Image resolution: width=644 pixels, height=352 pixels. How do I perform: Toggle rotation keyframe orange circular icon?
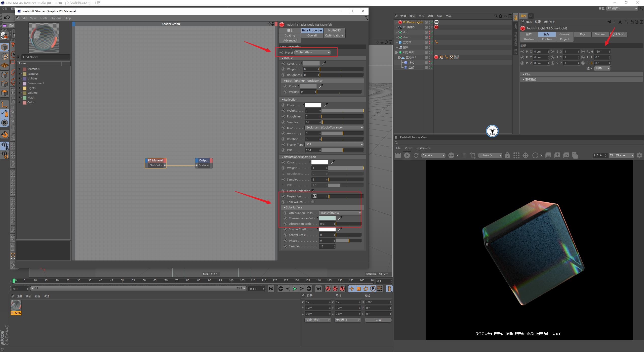(366, 289)
